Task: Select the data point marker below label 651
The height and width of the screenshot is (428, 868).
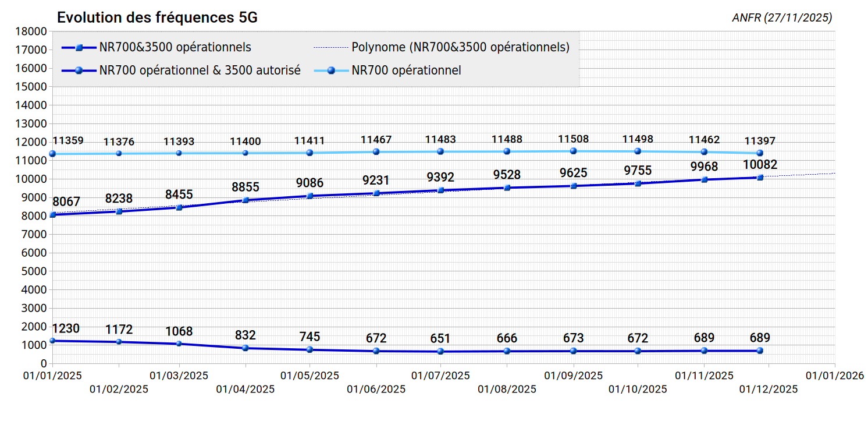Action: tap(440, 351)
